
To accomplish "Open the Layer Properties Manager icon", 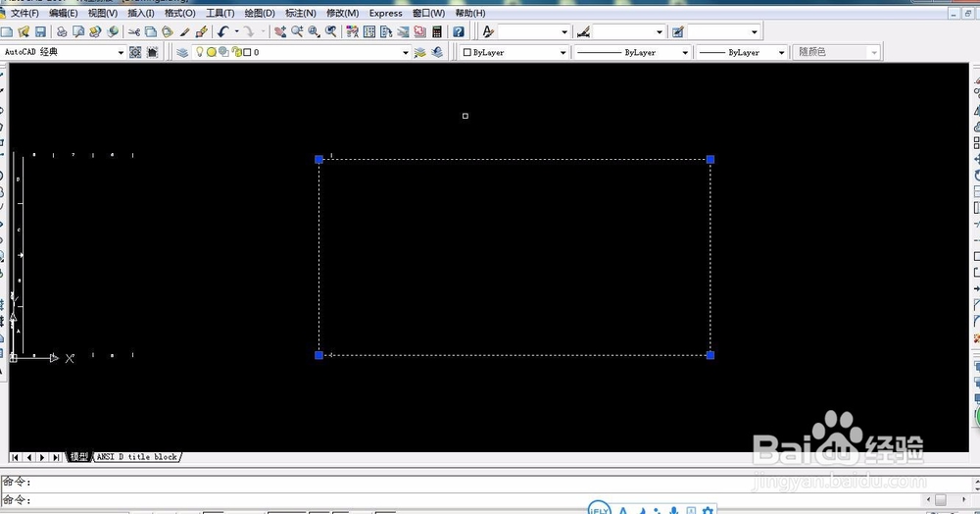I will pos(182,53).
